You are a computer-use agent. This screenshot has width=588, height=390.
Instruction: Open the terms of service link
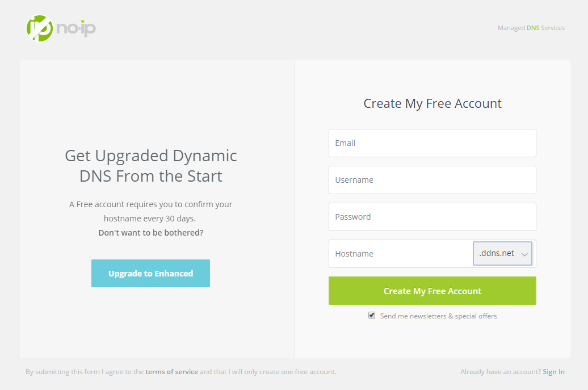pos(171,372)
